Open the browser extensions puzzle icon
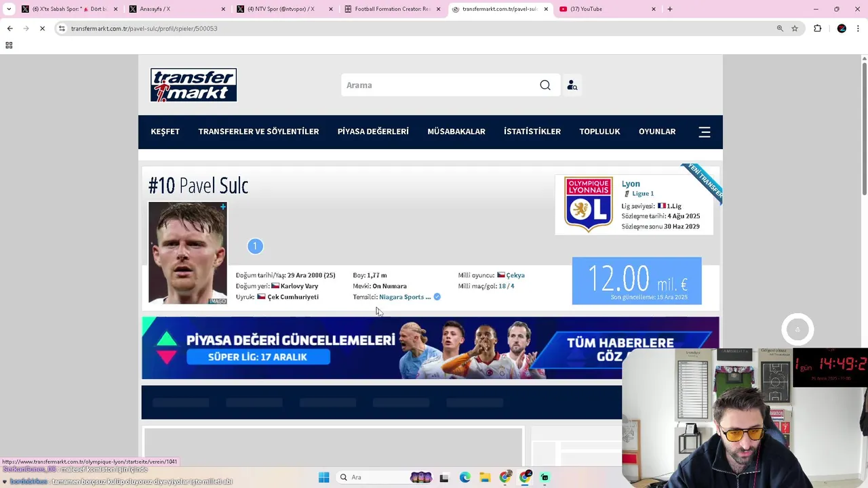The width and height of the screenshot is (868, 488). 818,28
